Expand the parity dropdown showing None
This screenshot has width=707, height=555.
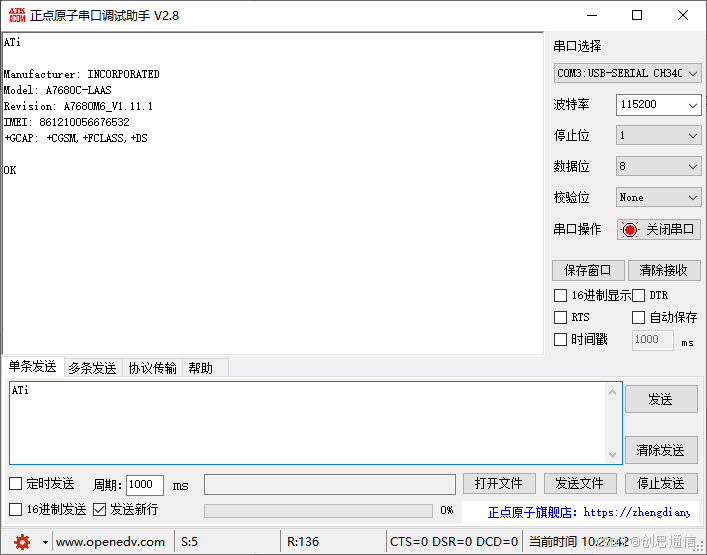[658, 197]
